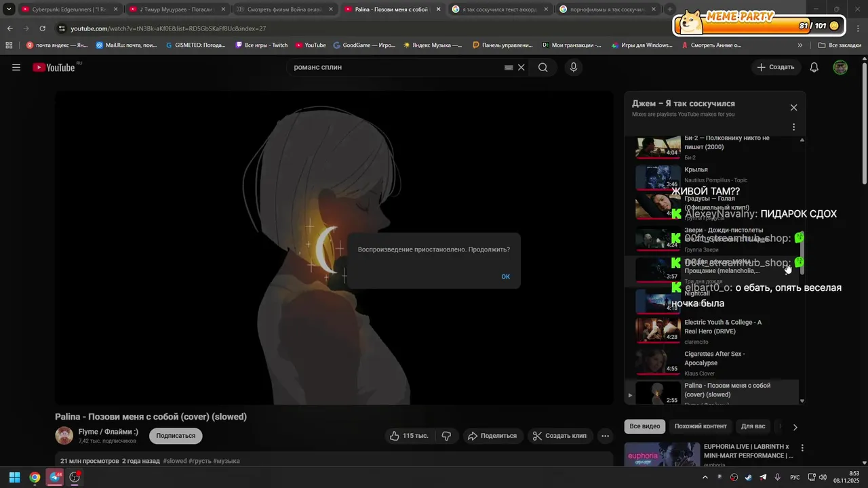Switch to я так соскучился текст аккорды tab
The image size is (868, 488).
click(x=500, y=9)
